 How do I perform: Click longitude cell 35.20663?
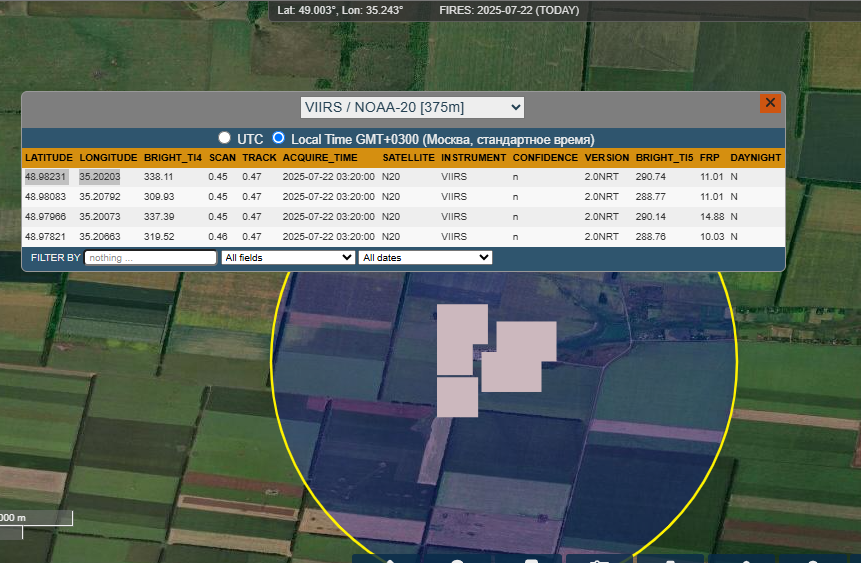pos(99,237)
